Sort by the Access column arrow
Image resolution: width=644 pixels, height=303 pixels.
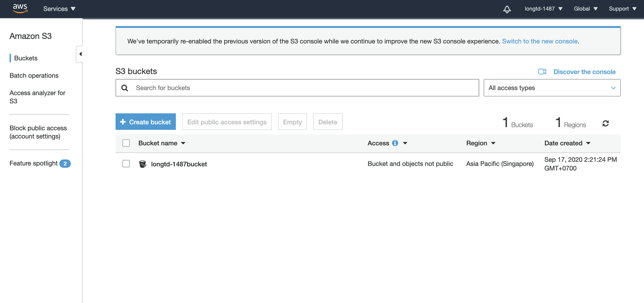tap(405, 143)
